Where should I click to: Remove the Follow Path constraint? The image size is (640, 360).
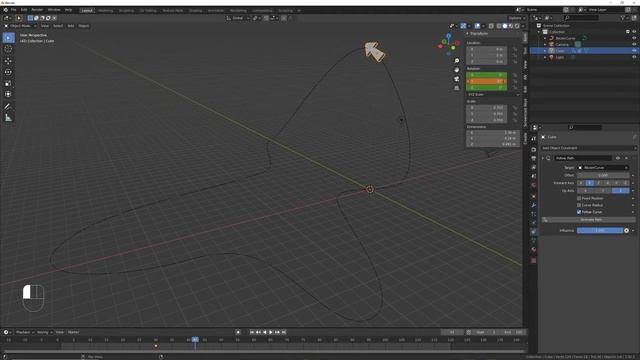[x=627, y=158]
